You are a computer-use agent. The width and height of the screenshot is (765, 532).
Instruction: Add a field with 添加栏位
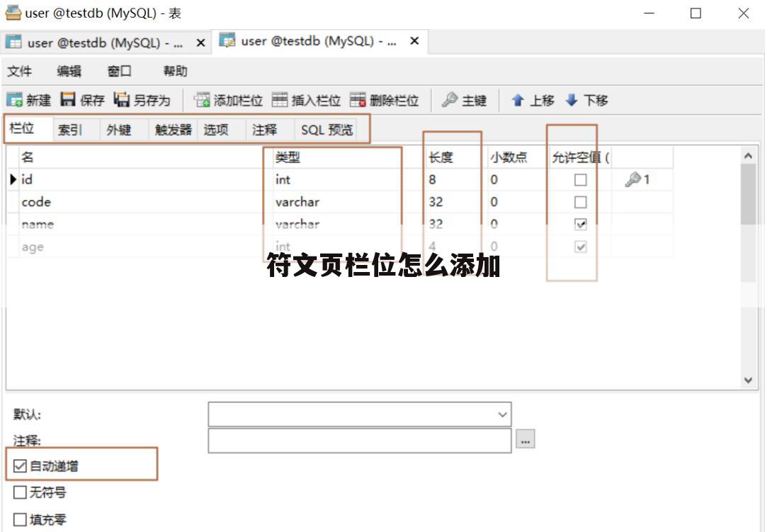pos(228,100)
